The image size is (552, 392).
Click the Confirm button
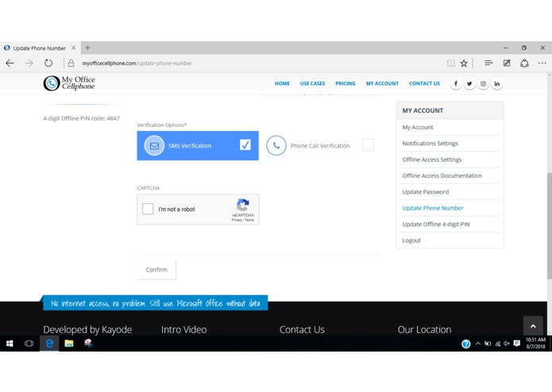[156, 270]
